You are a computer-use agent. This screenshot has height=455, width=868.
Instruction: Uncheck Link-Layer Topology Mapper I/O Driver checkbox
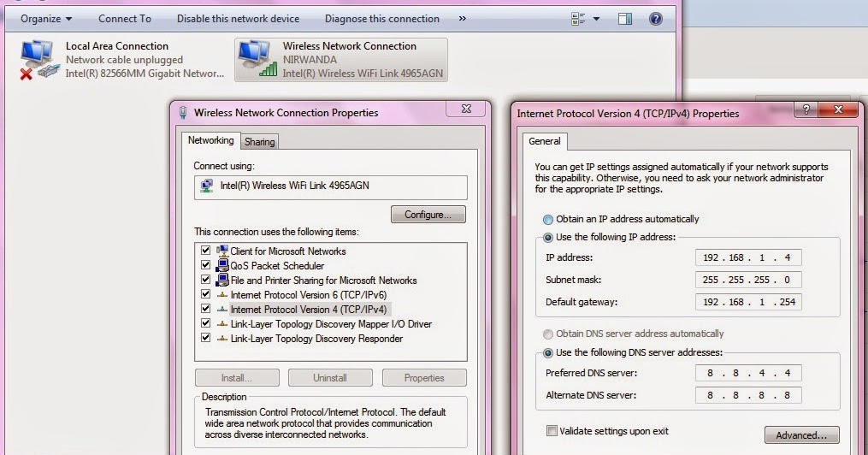pos(206,323)
